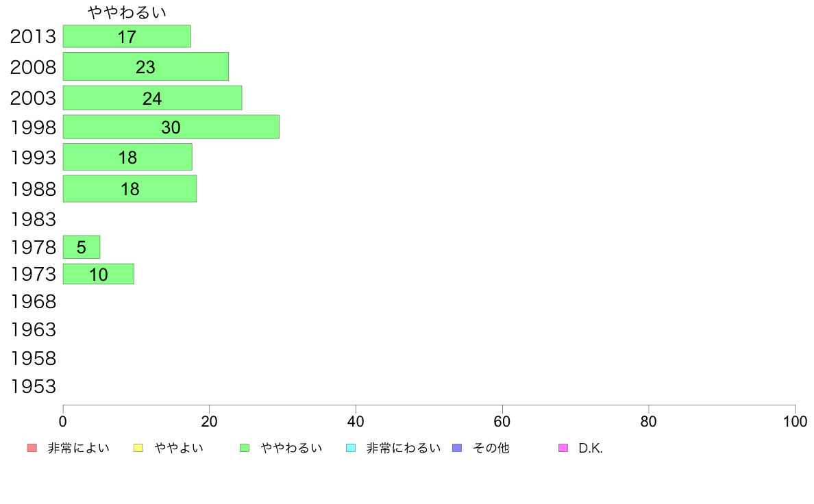The height and width of the screenshot is (504, 814).
Task: Select the 2003 bar showing 24
Action: (x=153, y=98)
